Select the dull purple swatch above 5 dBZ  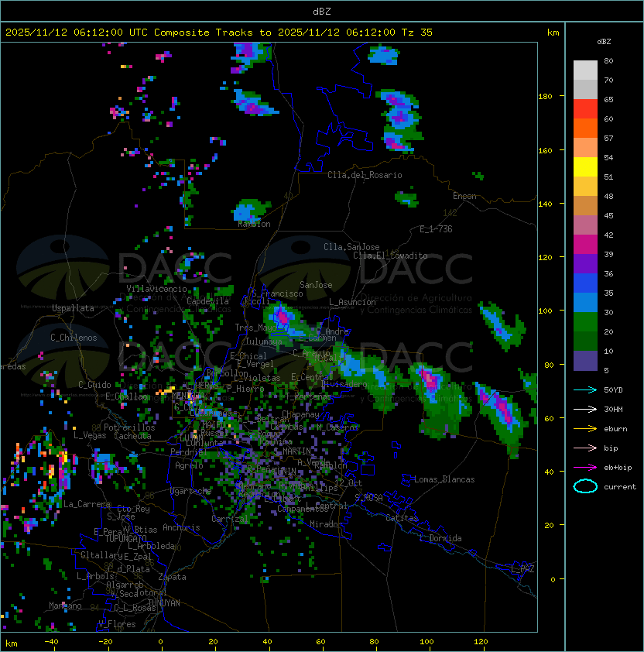tap(585, 361)
